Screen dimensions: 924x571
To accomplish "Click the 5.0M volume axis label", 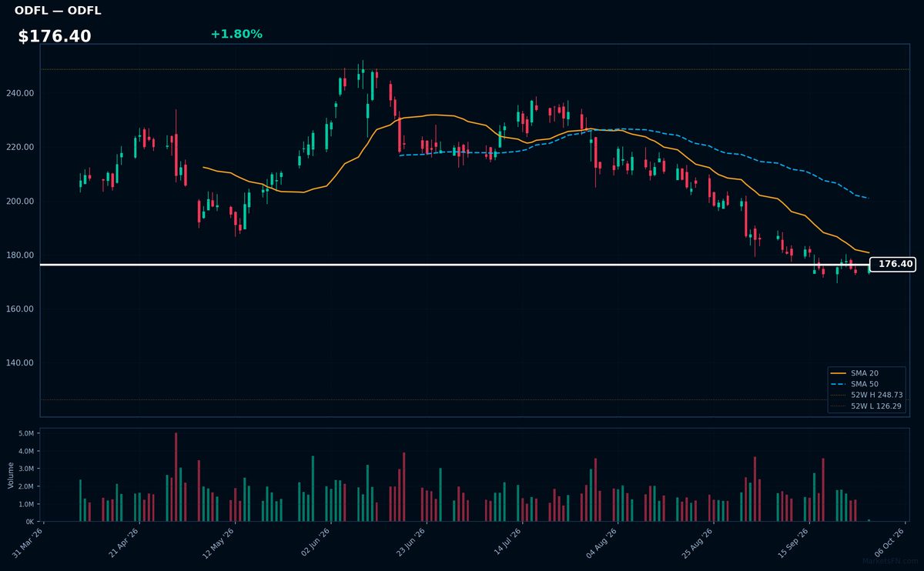I will coord(26,433).
